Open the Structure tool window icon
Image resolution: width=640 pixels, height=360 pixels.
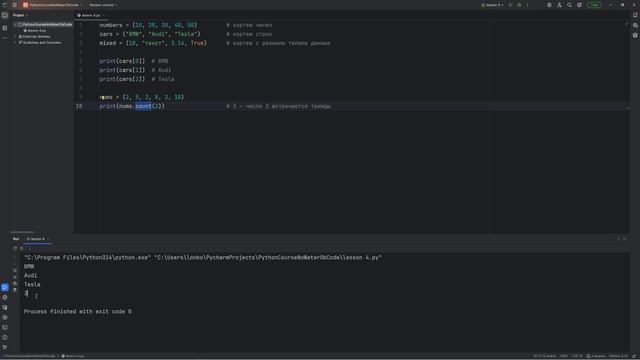(5, 28)
